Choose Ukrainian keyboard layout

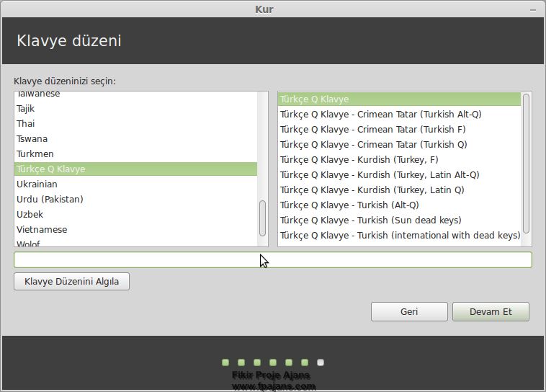136,184
